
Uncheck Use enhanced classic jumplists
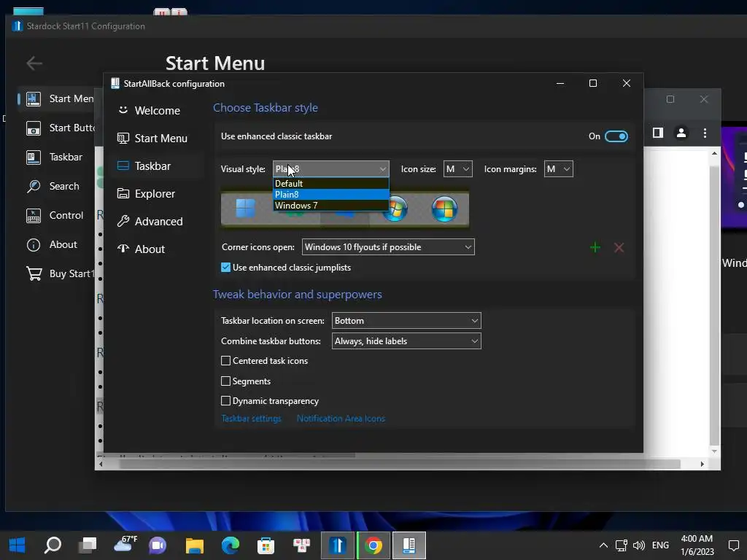pyautogui.click(x=226, y=268)
